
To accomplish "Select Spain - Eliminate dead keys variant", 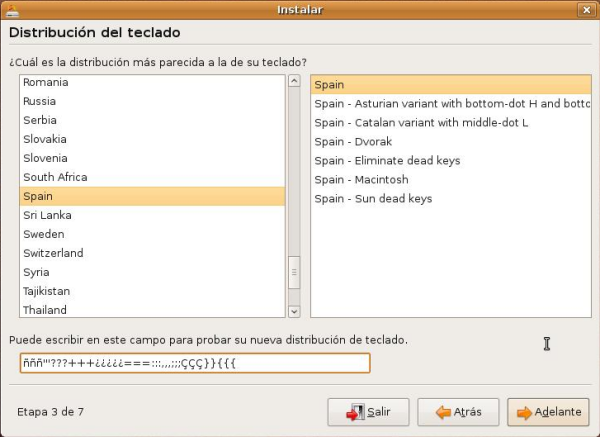I will tap(387, 161).
